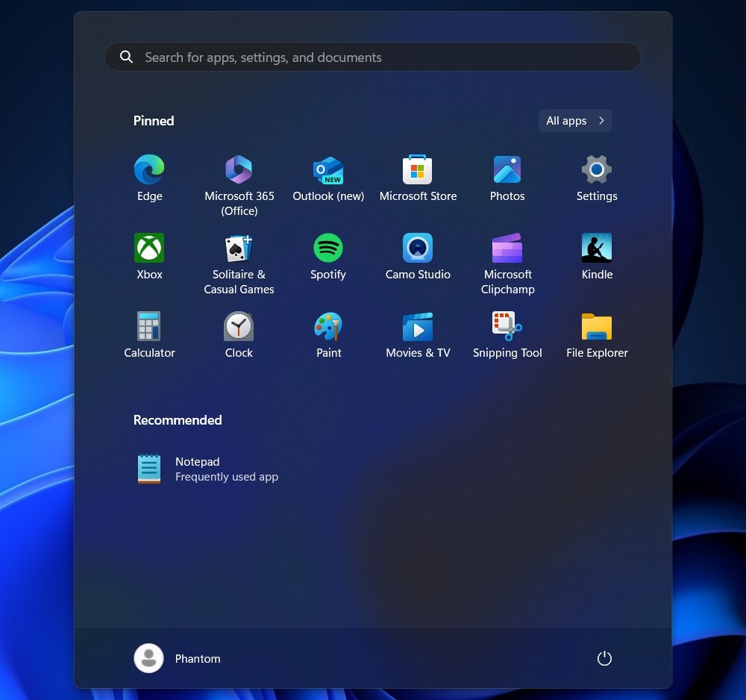Click the Phantom account name
Screen dimensions: 746x700
click(x=198, y=659)
